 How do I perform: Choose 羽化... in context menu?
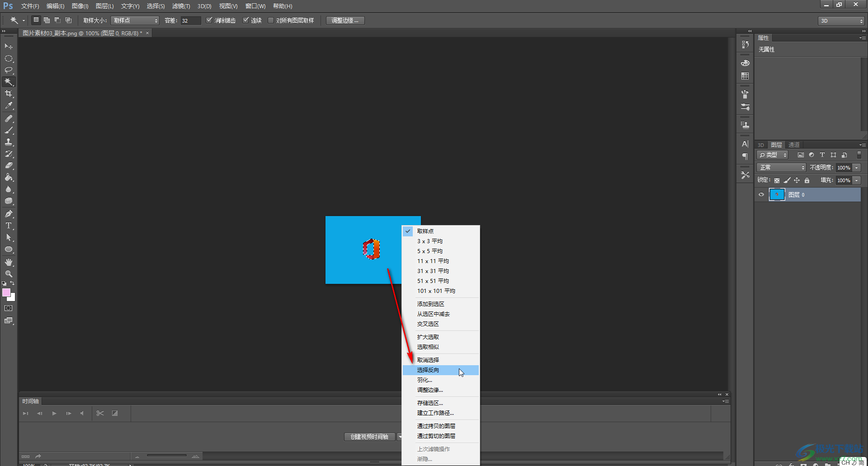(440, 380)
